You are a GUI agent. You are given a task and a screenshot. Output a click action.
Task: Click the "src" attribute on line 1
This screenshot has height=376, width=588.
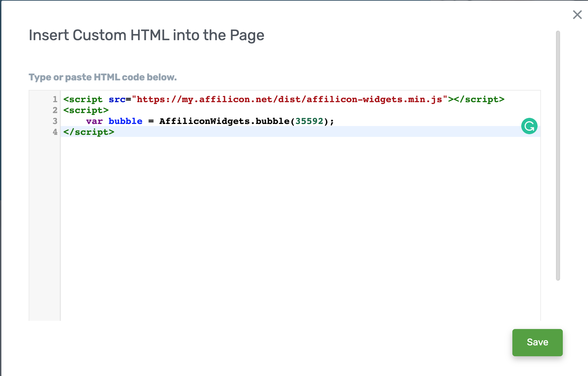[117, 99]
